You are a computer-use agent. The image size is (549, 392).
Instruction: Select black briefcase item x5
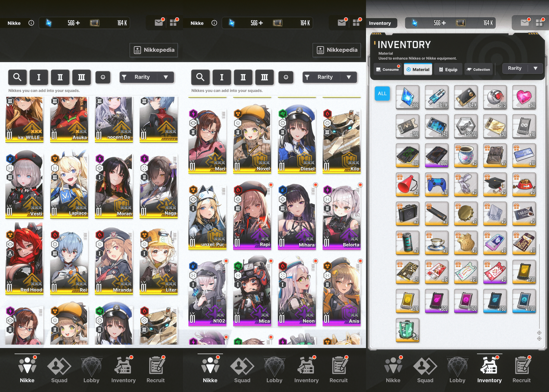point(407,214)
